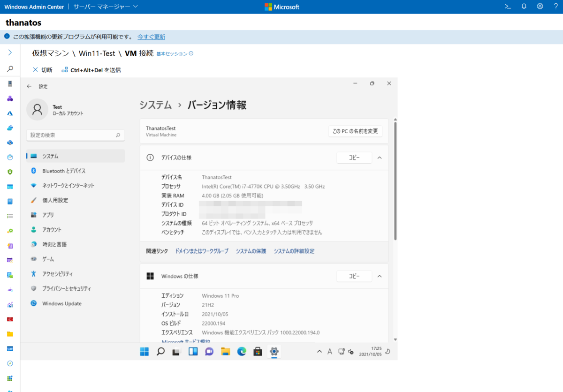Viewport: 563px width, 392px height.
Task: Select 時刻と言語 category
Action: [76, 244]
